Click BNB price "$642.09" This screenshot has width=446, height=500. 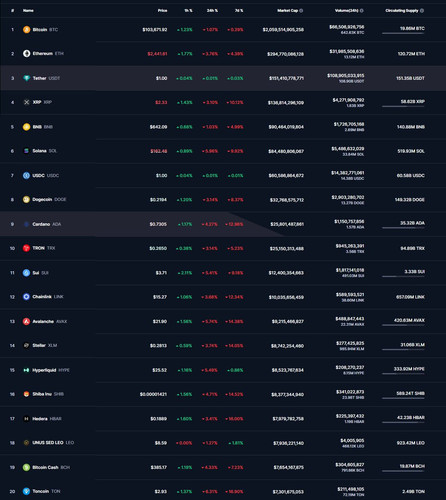[158, 127]
